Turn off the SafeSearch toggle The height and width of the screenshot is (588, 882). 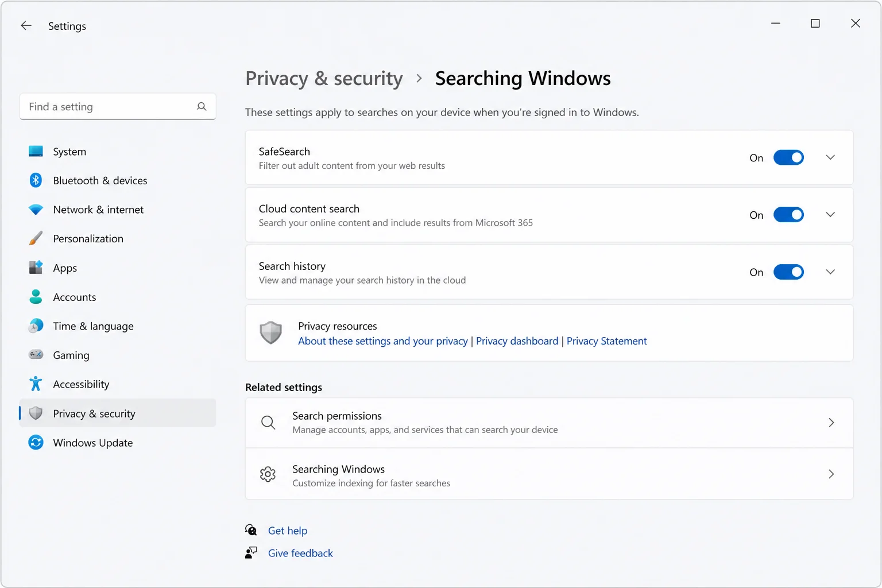[x=788, y=157]
